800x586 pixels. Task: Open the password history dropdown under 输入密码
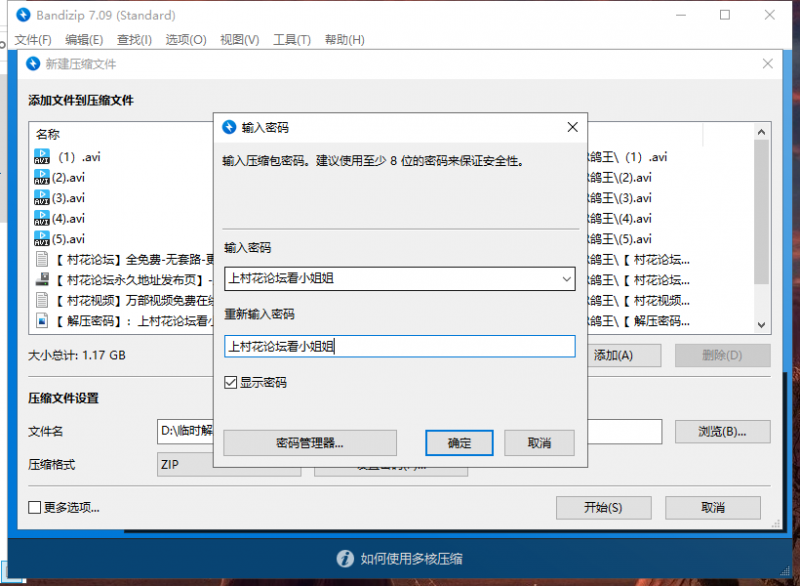(567, 279)
